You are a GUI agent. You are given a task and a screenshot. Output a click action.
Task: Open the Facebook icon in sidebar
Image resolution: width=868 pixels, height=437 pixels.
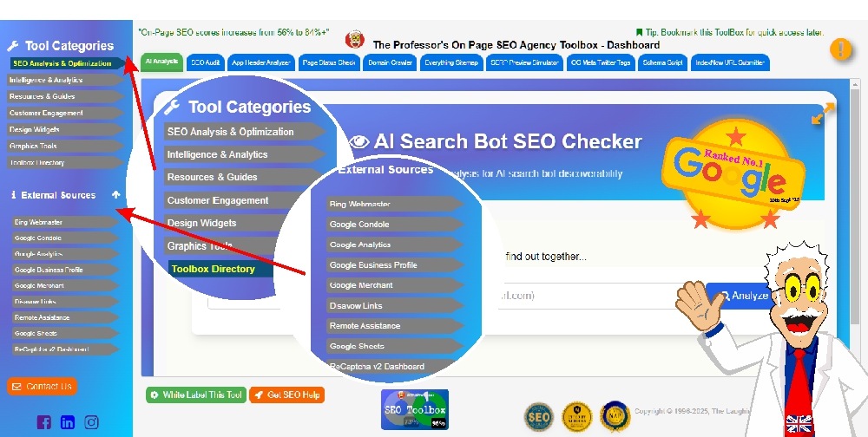(43, 422)
